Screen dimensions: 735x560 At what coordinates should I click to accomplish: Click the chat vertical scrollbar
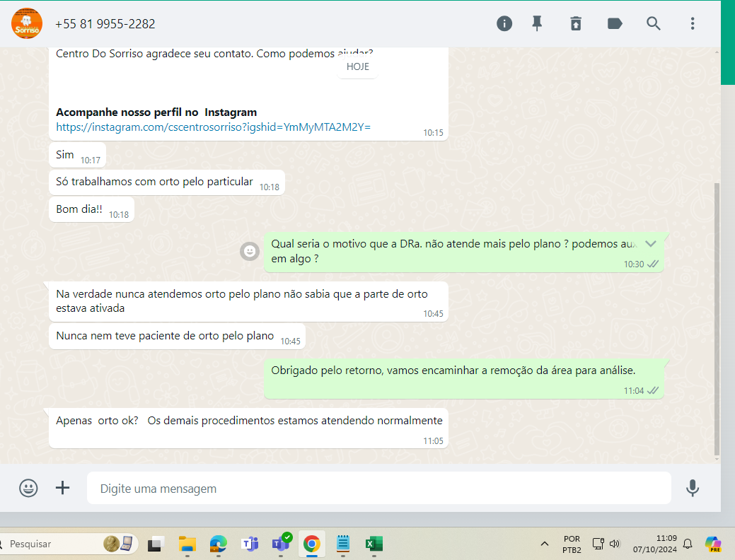pyautogui.click(x=716, y=319)
